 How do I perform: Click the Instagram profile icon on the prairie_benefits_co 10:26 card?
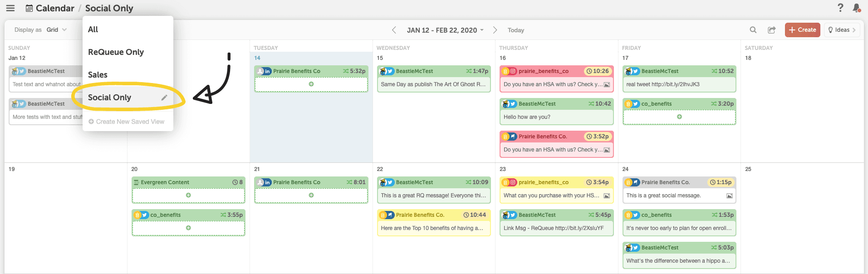(x=513, y=71)
